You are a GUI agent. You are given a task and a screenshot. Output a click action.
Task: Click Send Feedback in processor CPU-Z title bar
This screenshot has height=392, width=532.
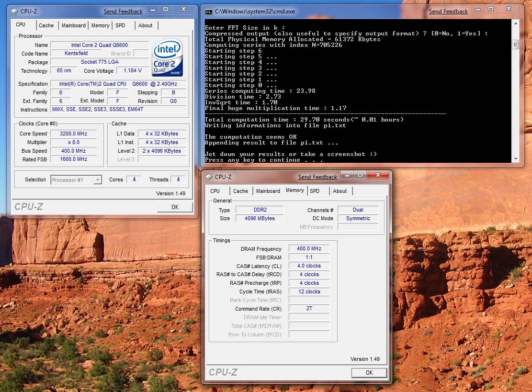[x=123, y=11]
